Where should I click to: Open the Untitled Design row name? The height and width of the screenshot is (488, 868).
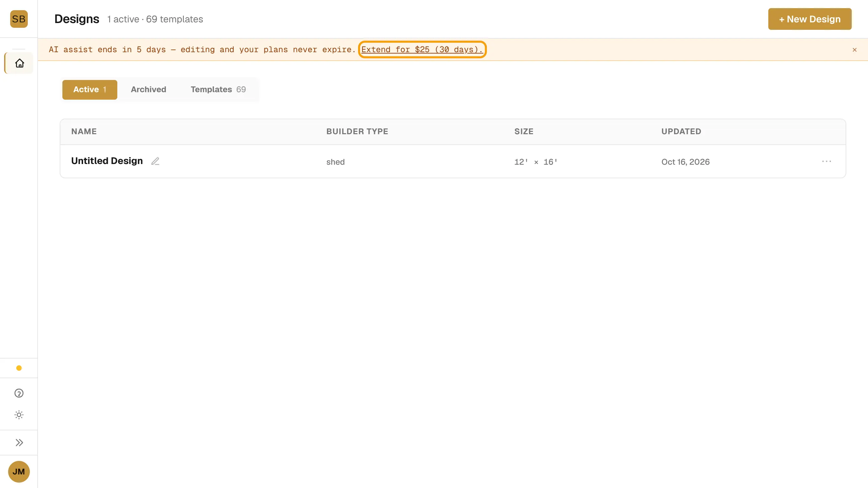(107, 161)
